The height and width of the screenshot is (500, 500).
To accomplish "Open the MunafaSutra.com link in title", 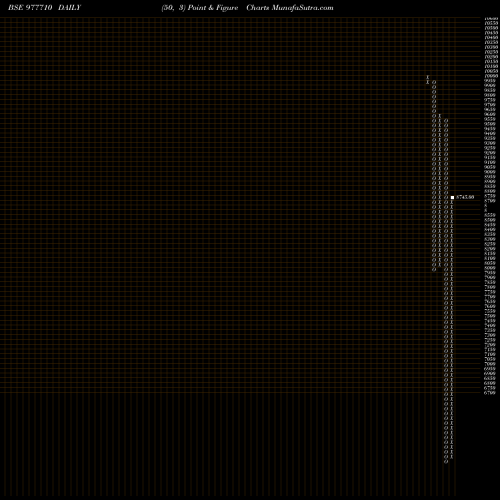I will click(x=302, y=8).
